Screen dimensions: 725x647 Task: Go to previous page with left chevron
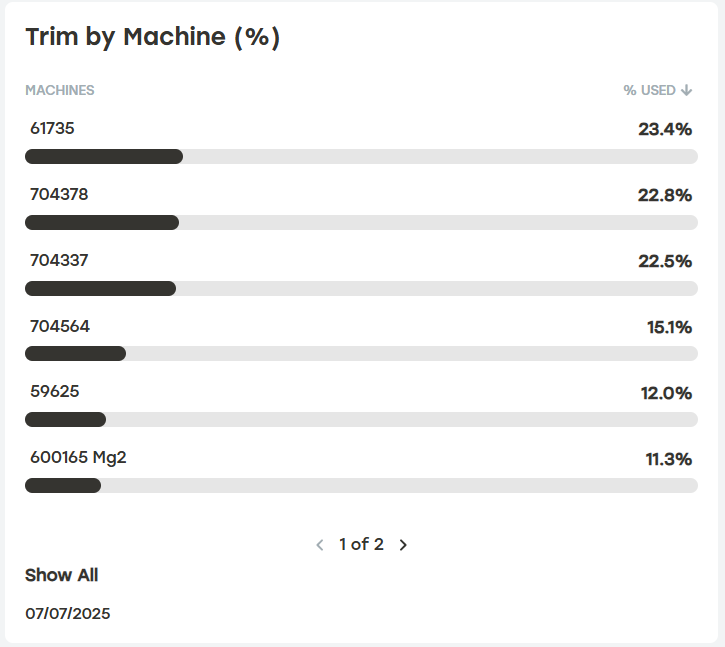[x=320, y=545]
